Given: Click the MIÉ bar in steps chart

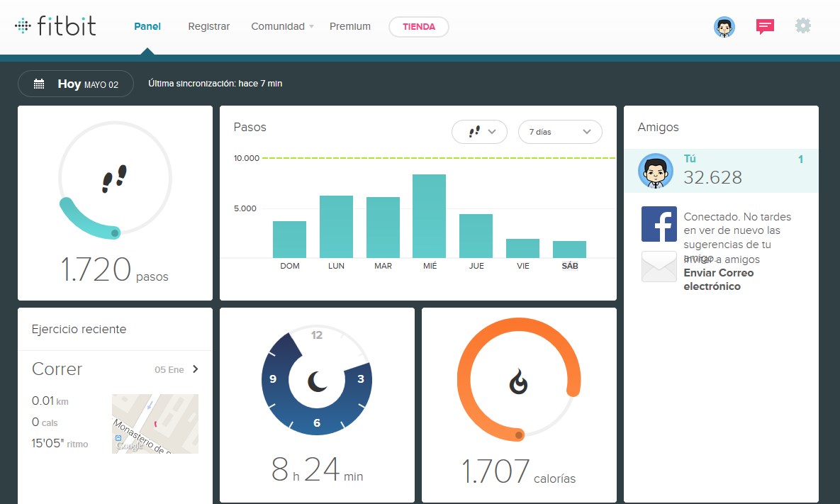Looking at the screenshot, I should click(x=429, y=216).
